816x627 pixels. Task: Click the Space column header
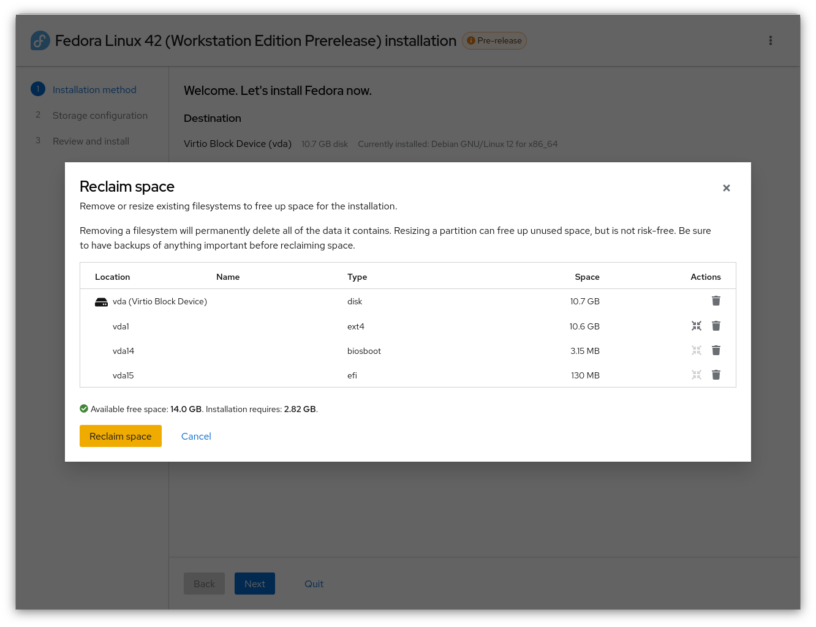pos(587,276)
